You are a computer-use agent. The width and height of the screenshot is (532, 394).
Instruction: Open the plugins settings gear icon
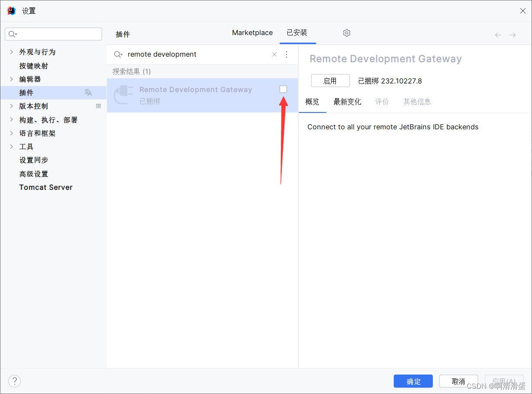346,32
